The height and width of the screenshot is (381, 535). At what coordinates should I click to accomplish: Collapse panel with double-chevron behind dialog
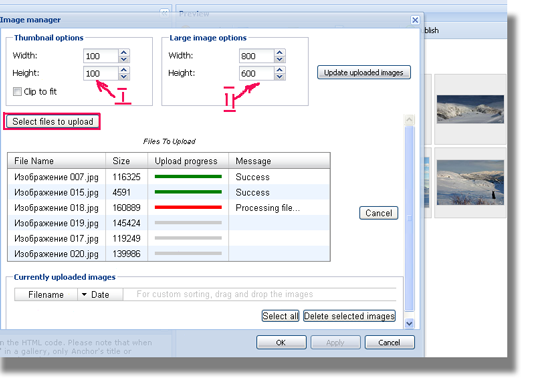[x=164, y=13]
